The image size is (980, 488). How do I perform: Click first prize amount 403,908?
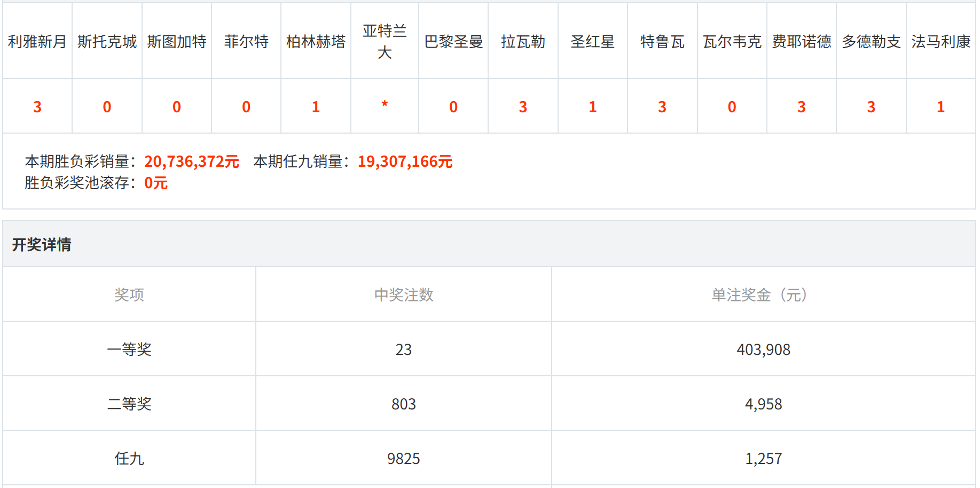click(764, 350)
